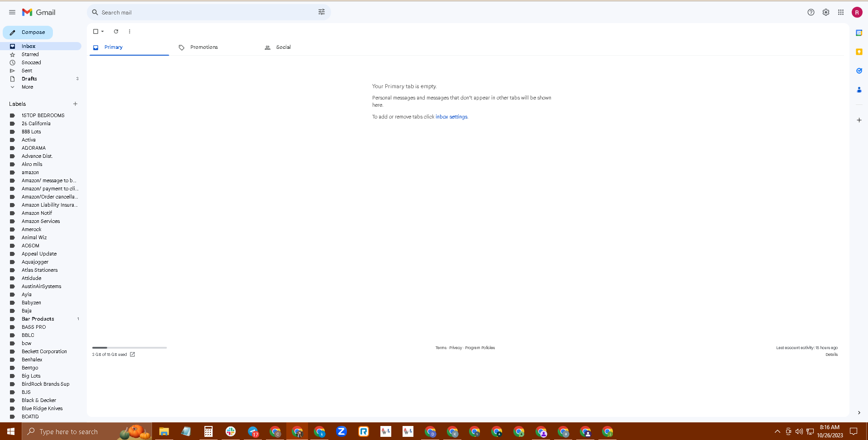The width and height of the screenshot is (868, 440).
Task: Show hidden system tray icons
Action: [x=777, y=431]
